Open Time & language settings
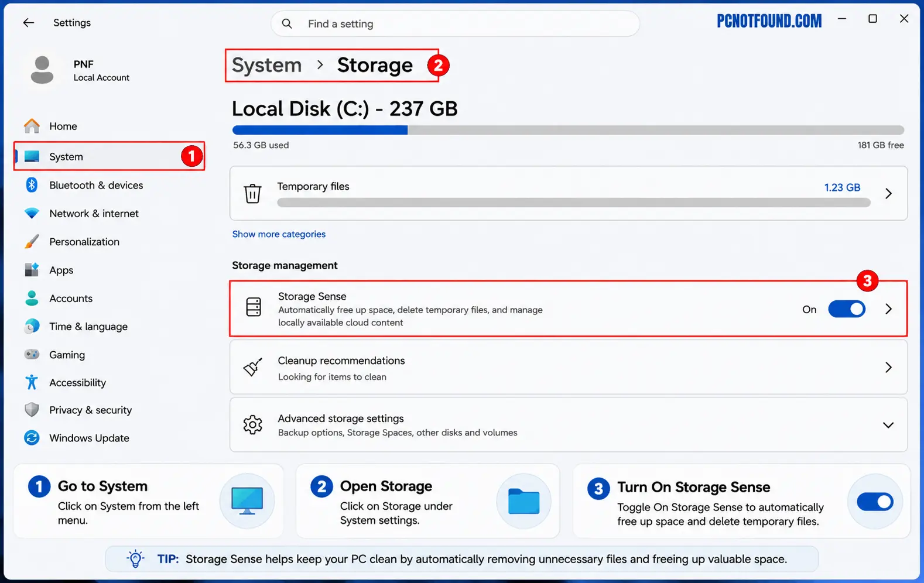 tap(109, 326)
